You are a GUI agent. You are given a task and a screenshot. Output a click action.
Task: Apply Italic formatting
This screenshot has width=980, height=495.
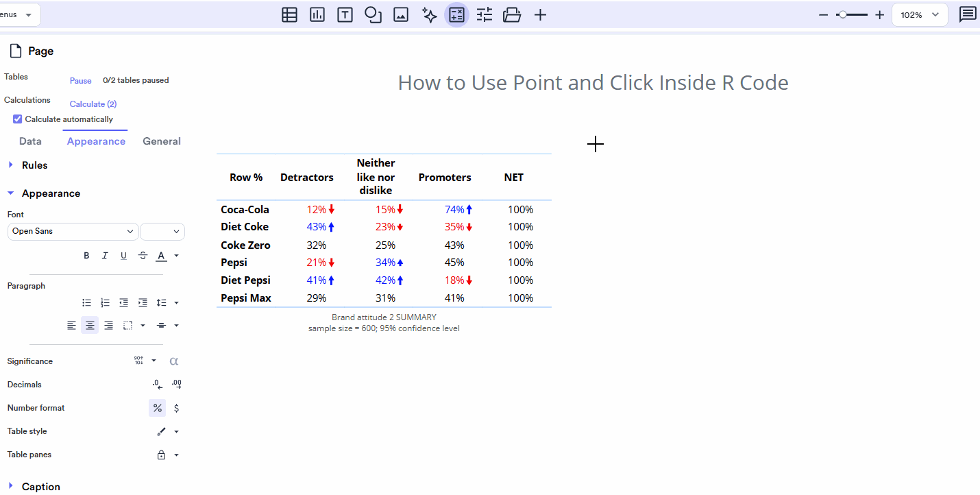[105, 256]
